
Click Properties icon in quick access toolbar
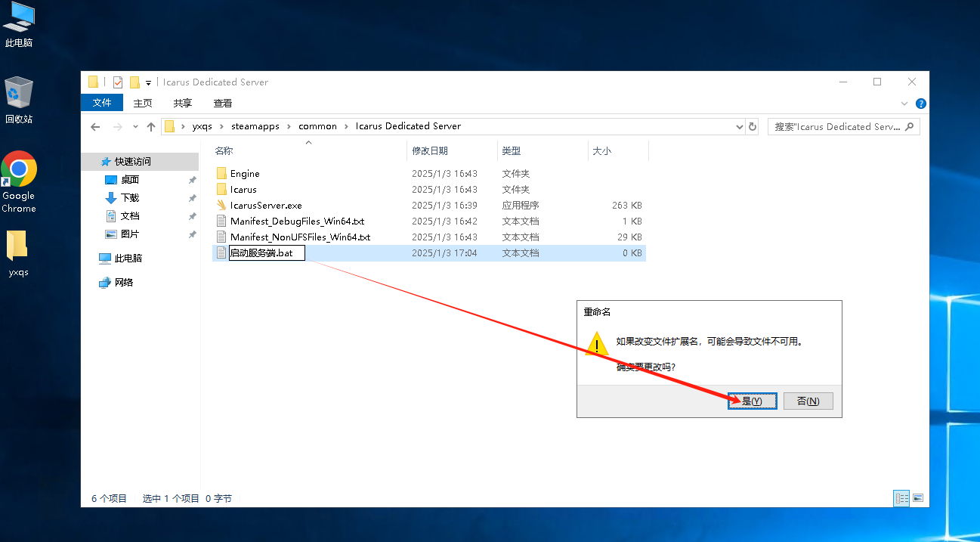[x=118, y=82]
